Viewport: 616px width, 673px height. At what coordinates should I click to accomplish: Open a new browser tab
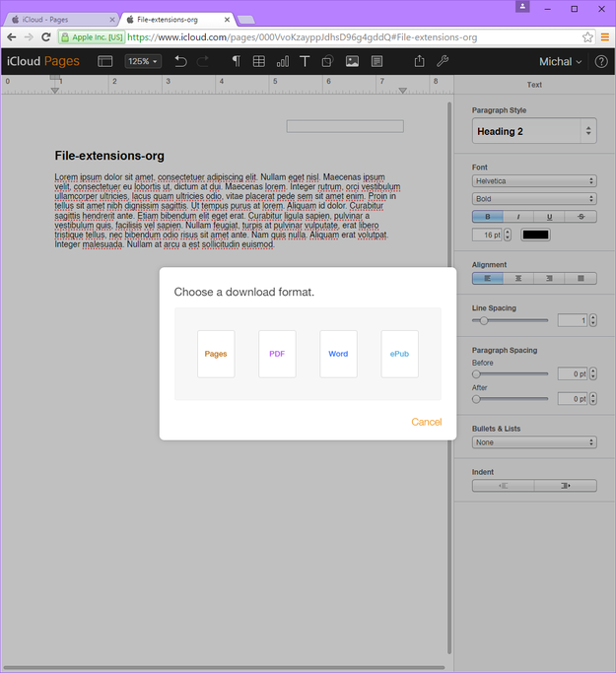coord(246,20)
